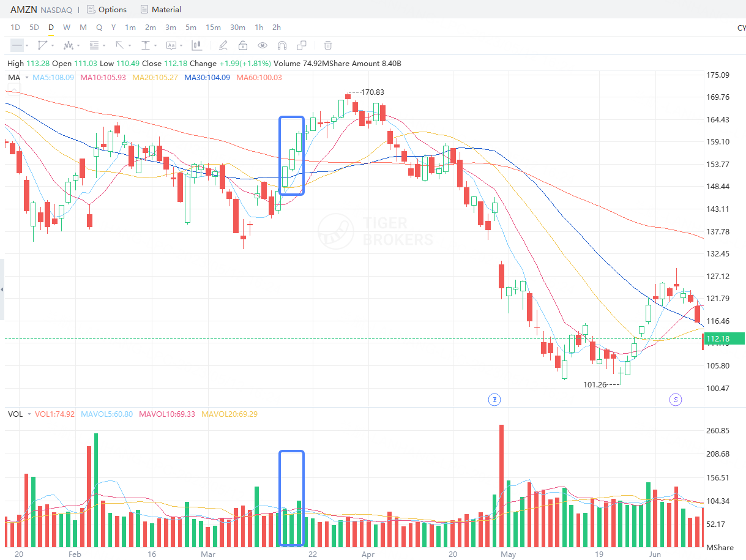Viewport: 746px width, 560px height.
Task: Select the Fibonacci levels tool
Action: click(x=94, y=45)
